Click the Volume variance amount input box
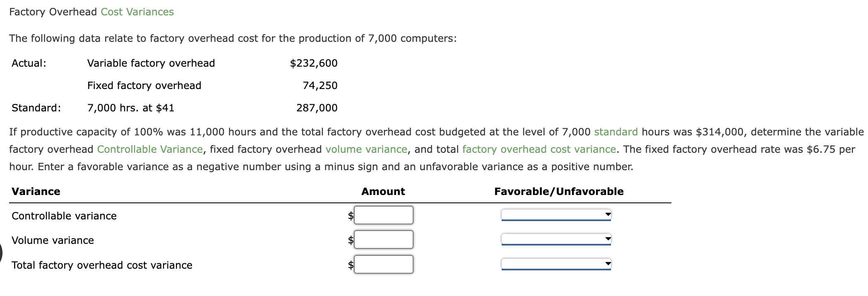 383,239
